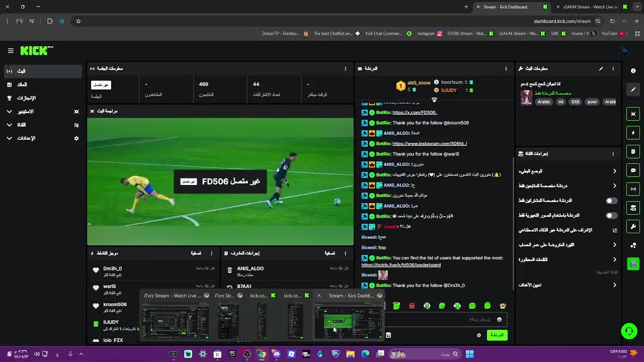Viewport: 644px width, 362px height.
Task: Expand set goals option arrow
Action: coord(614,285)
